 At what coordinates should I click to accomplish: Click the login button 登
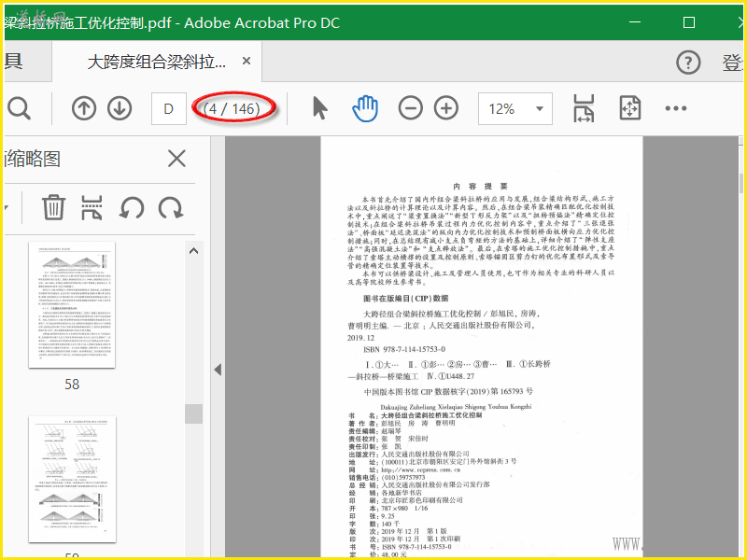733,63
